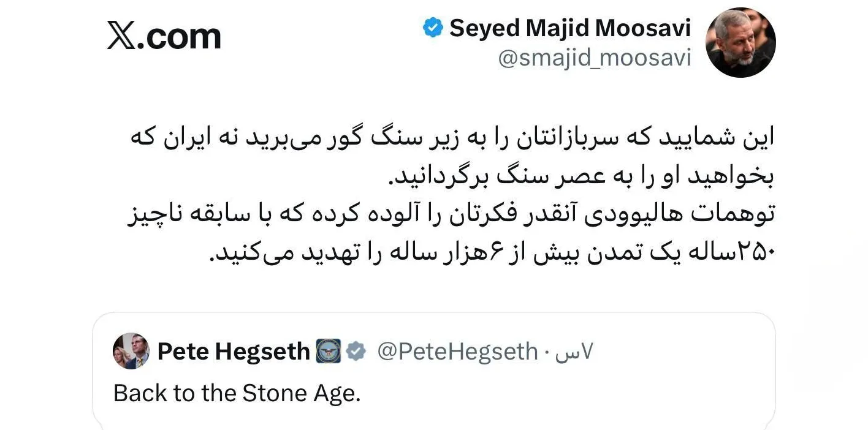Viewport: 868px width, 430px height.
Task: Click the gray verified checkmark beside Pete Hegseth
Action: click(356, 352)
